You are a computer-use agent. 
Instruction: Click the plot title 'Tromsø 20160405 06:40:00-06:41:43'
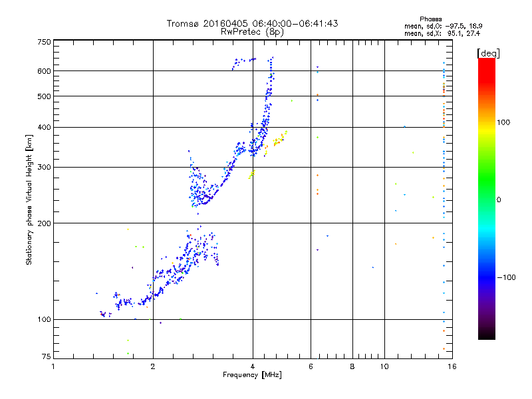252,23
